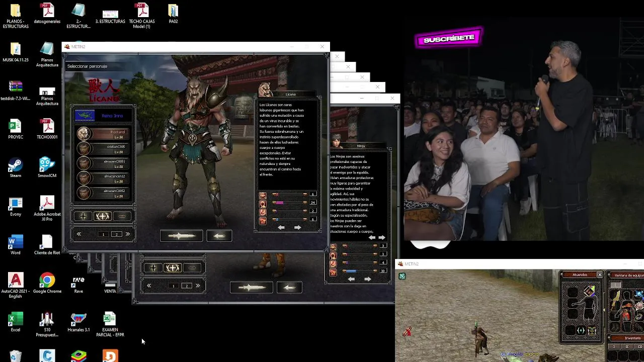Click the sword start button in back window

click(251, 288)
